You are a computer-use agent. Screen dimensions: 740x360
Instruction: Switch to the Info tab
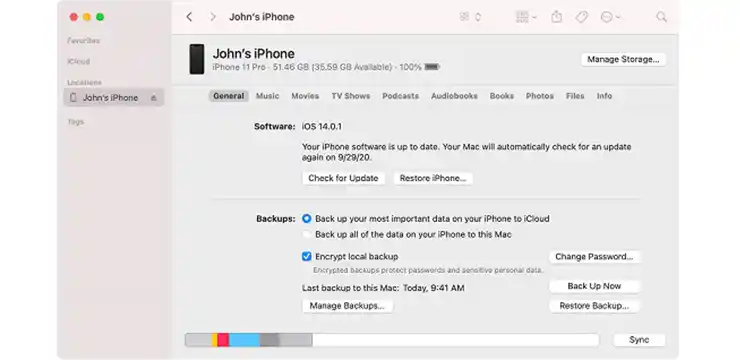tap(604, 96)
